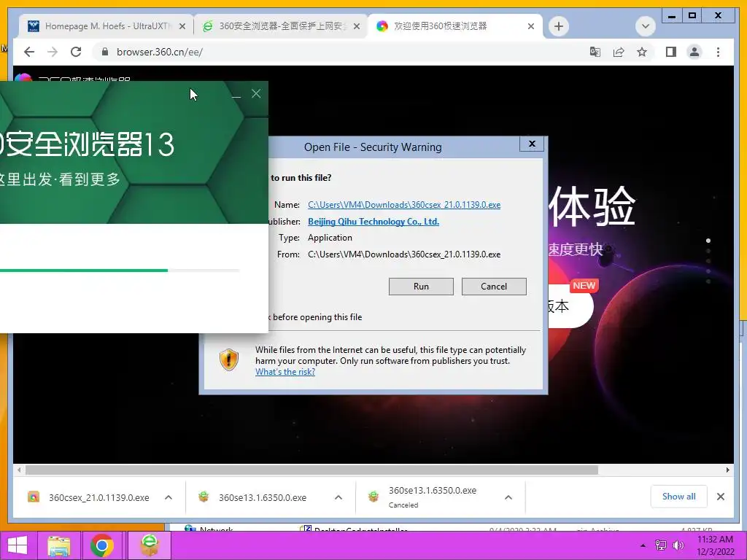Open the Chrome profile avatar
This screenshot has height=560, width=747.
(x=694, y=52)
